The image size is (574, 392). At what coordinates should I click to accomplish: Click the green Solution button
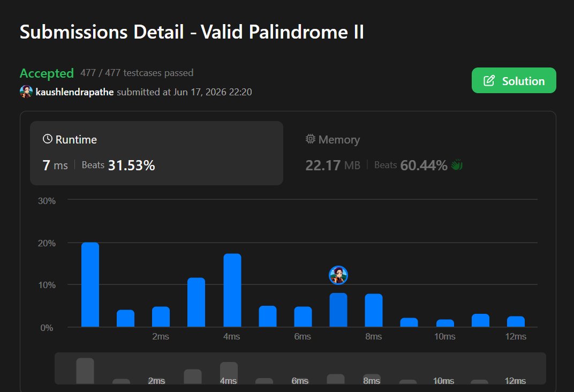pos(513,80)
